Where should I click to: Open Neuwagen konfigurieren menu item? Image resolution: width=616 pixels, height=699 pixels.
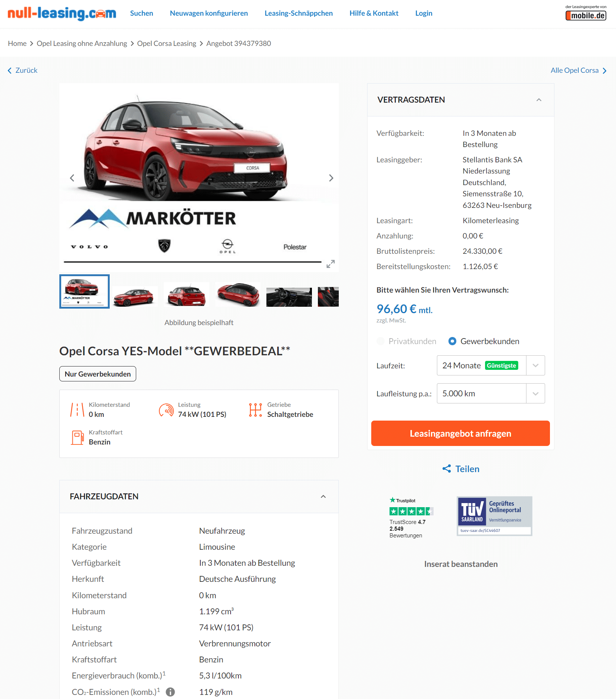tap(209, 13)
